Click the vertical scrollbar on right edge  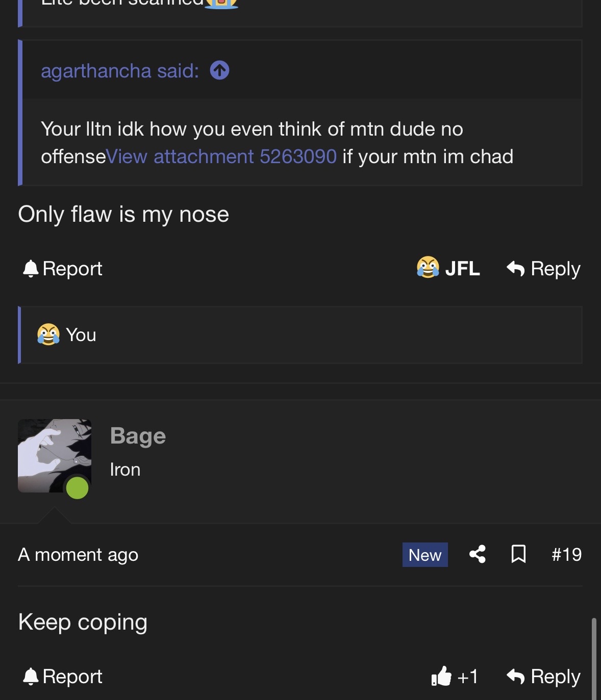coord(594,659)
